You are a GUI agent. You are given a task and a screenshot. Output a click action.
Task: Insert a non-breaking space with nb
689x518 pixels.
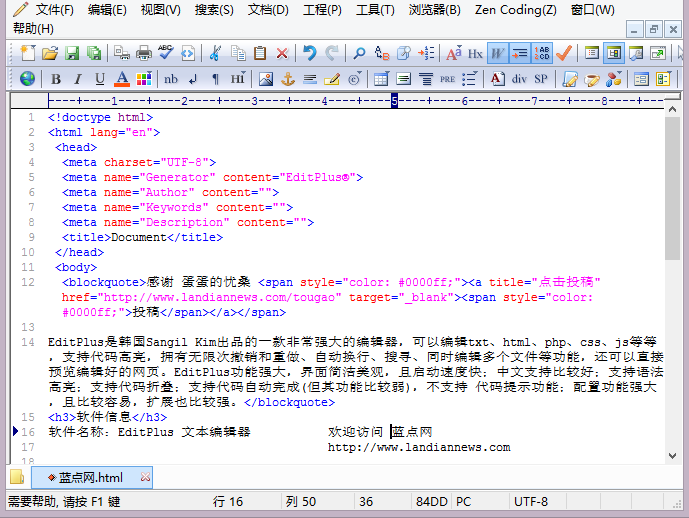(x=171, y=79)
